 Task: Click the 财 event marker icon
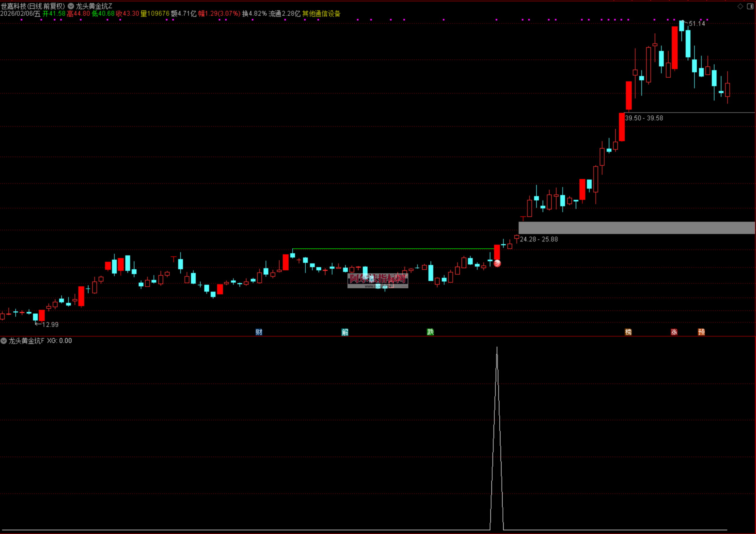259,332
